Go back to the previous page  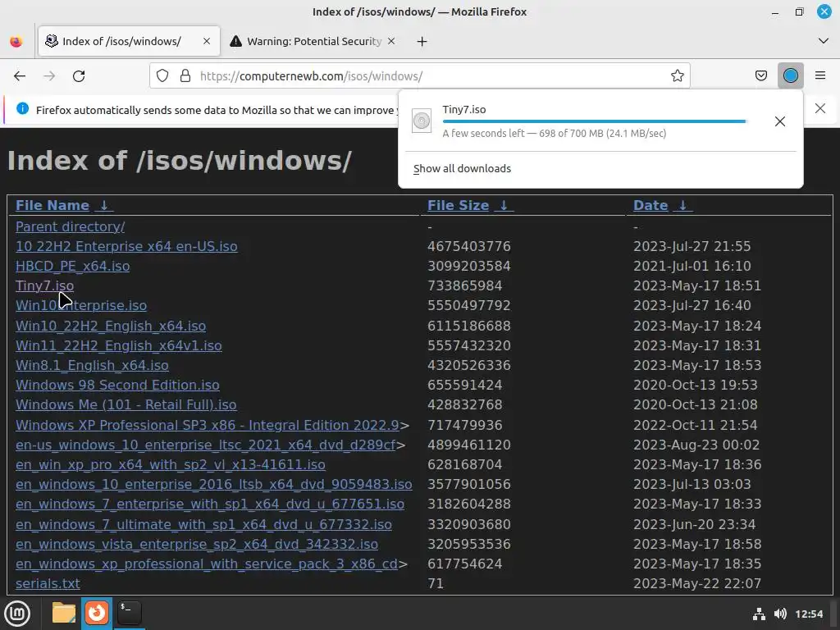point(20,76)
